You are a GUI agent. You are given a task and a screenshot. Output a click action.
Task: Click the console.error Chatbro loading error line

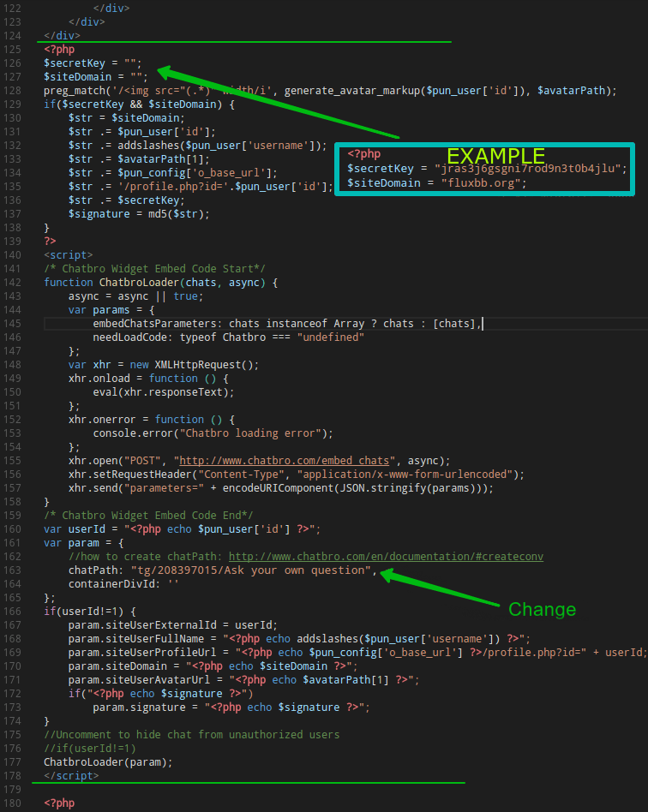pos(213,433)
